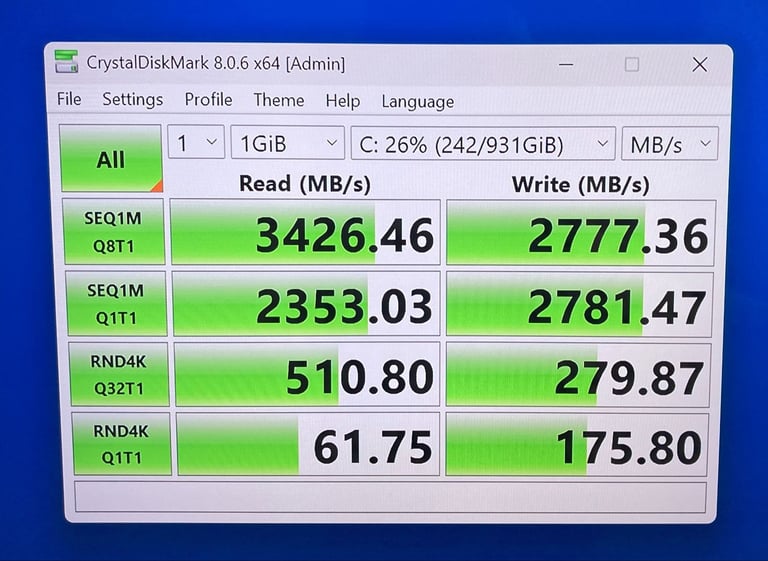The height and width of the screenshot is (561, 768).
Task: Click the 2353.03 read result
Action: tap(306, 304)
